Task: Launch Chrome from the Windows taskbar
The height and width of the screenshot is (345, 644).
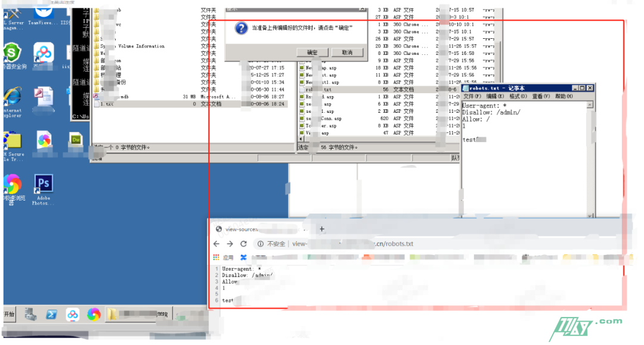Action: pos(94,315)
